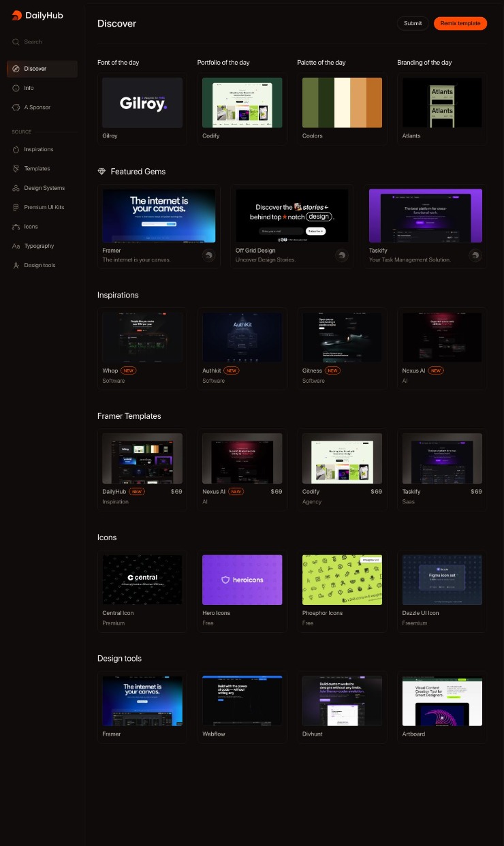Open the Taskify featured gem thumbnail
The width and height of the screenshot is (504, 846).
(x=426, y=216)
